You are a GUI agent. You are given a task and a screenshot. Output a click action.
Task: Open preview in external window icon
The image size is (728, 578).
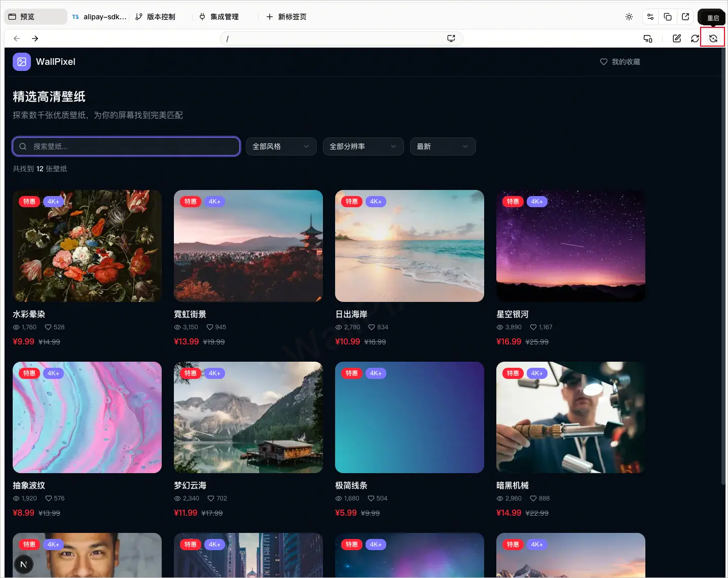[685, 17]
